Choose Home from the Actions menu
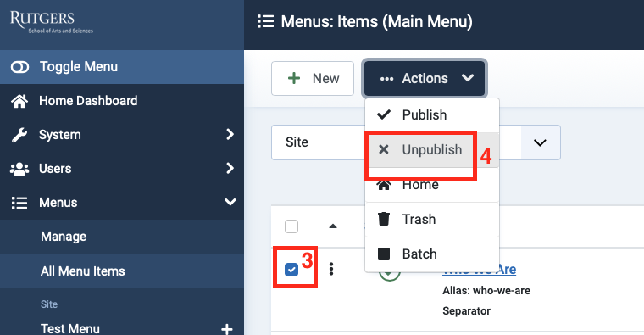Screen dimensions: 644x335 (432, 185)
